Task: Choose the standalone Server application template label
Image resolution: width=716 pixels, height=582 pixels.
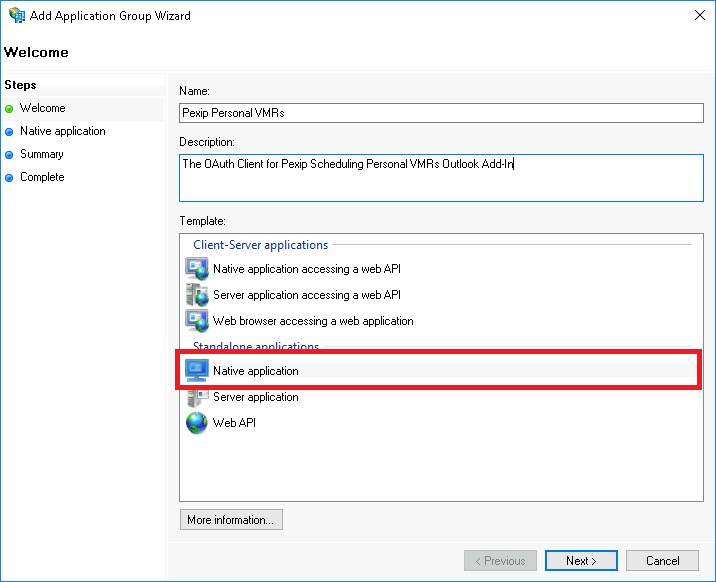Action: click(256, 397)
